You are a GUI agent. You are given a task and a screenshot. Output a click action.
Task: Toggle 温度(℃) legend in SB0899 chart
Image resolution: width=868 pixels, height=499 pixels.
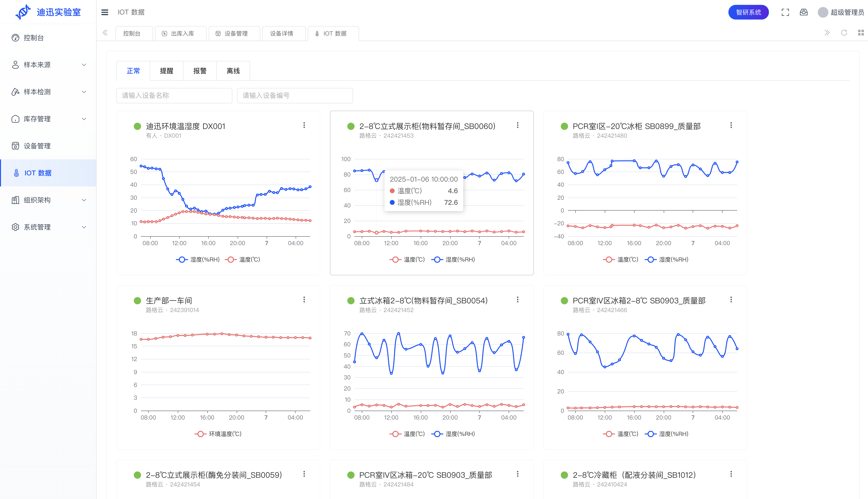click(621, 260)
